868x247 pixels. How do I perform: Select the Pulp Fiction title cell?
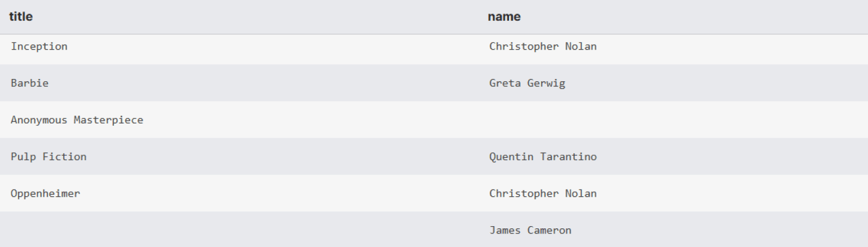tap(49, 157)
